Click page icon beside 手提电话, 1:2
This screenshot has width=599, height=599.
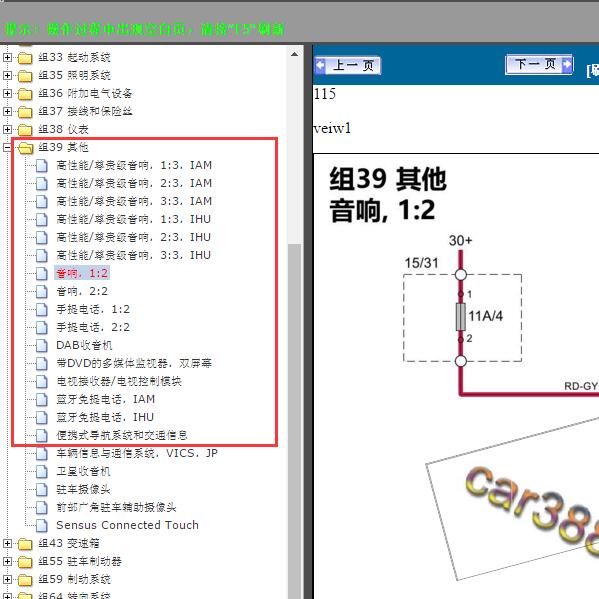[42, 309]
